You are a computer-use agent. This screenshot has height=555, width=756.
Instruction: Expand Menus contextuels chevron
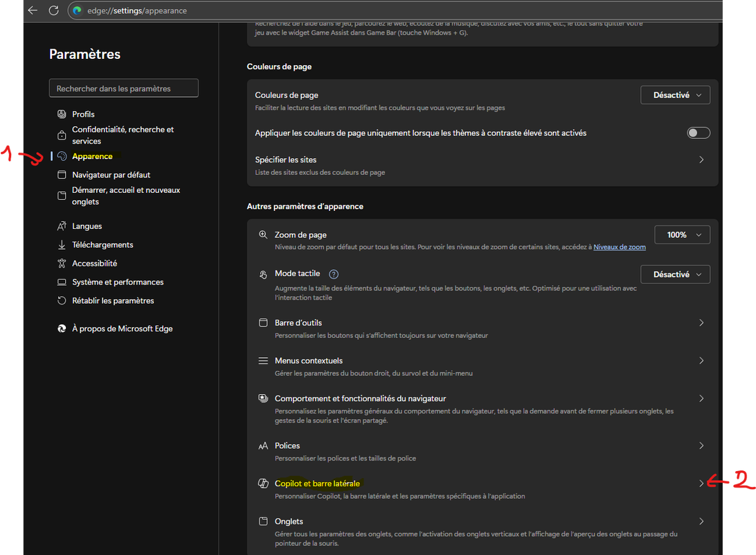[701, 361]
